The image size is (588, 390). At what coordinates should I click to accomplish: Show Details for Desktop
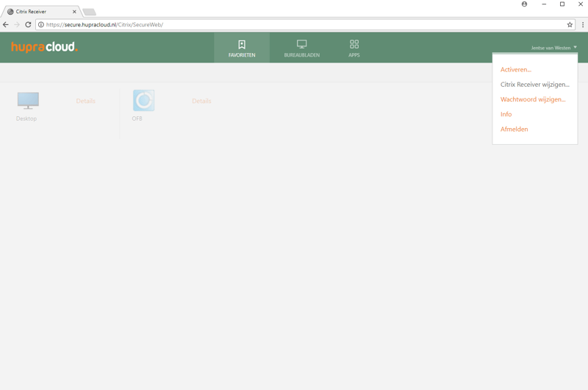click(x=85, y=101)
